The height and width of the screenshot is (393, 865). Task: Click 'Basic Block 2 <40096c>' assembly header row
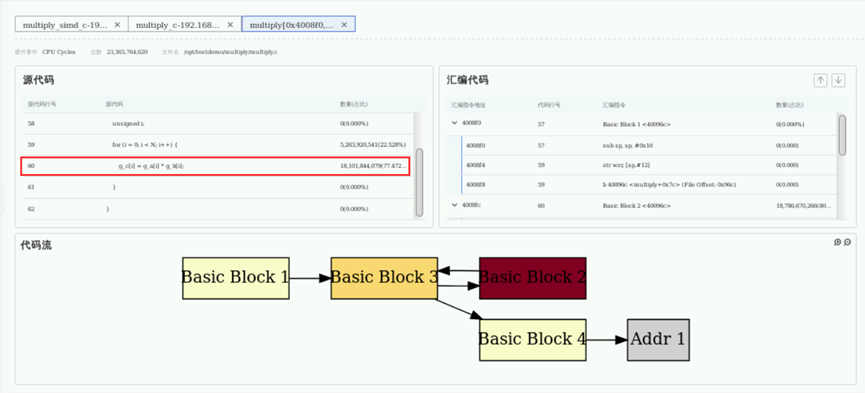pos(643,205)
